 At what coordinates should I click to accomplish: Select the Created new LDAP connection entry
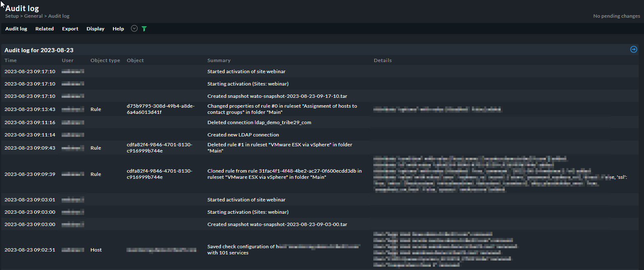point(243,135)
